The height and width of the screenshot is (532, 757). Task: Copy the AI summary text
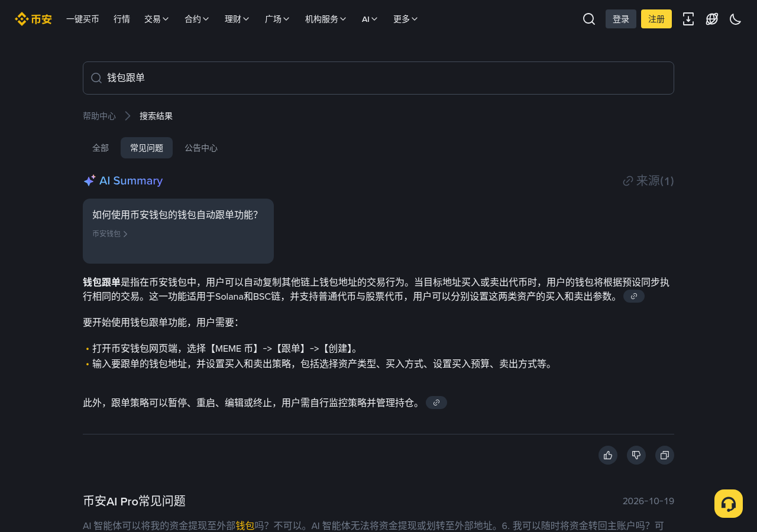click(x=665, y=455)
